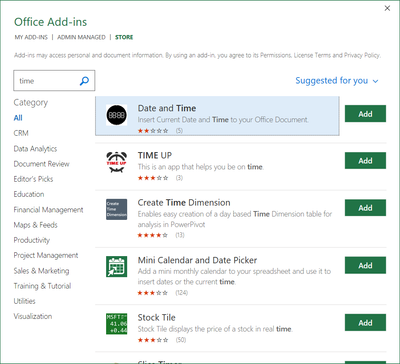
Task: Choose the Visualization category
Action: point(33,316)
